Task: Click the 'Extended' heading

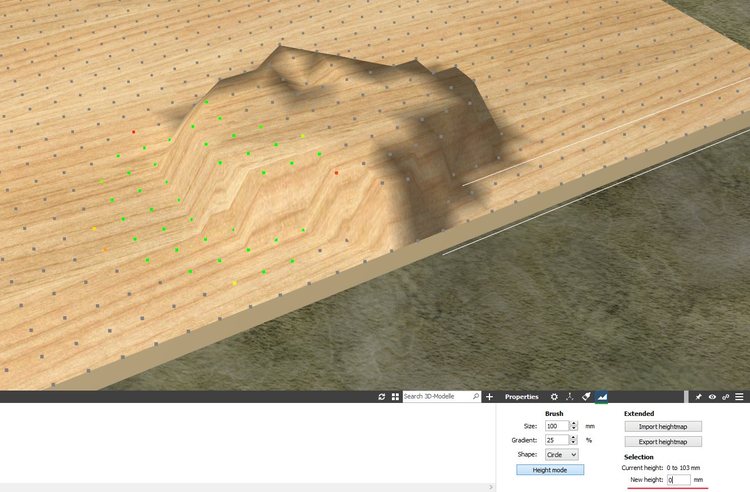Action: point(639,414)
